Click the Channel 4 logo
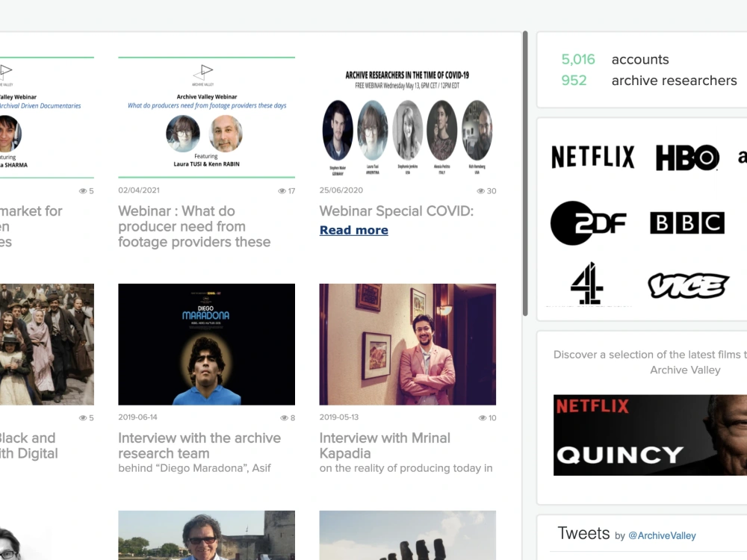747x560 pixels. point(587,283)
